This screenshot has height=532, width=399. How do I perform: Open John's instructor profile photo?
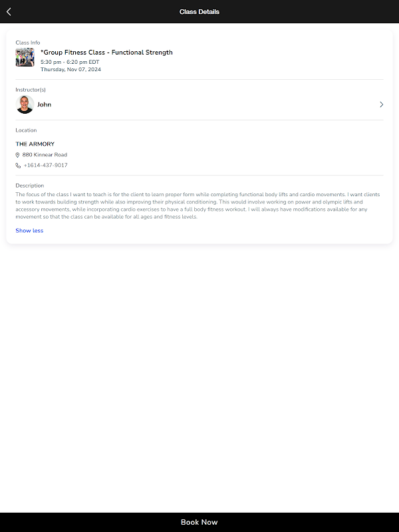click(x=25, y=104)
